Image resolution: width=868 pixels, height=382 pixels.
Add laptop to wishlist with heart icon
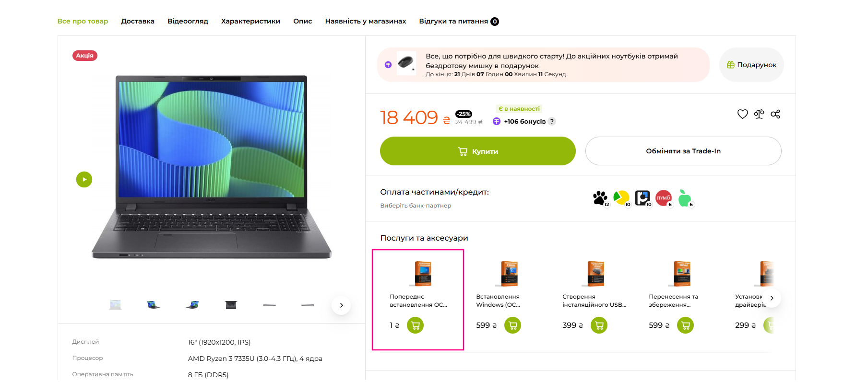click(x=742, y=114)
